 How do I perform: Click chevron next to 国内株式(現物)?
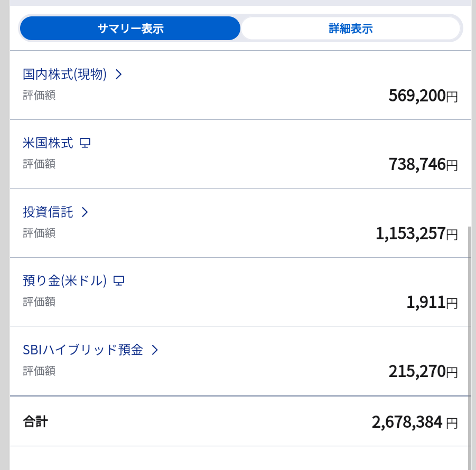tap(119, 74)
